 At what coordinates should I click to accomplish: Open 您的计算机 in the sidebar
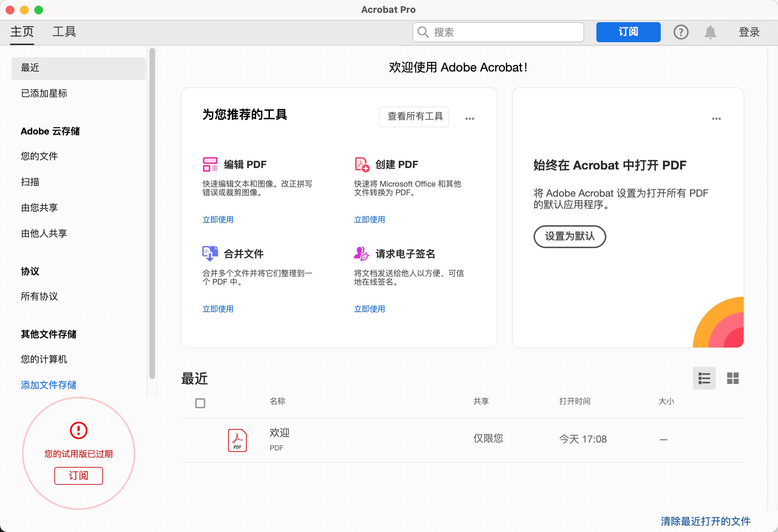click(44, 359)
